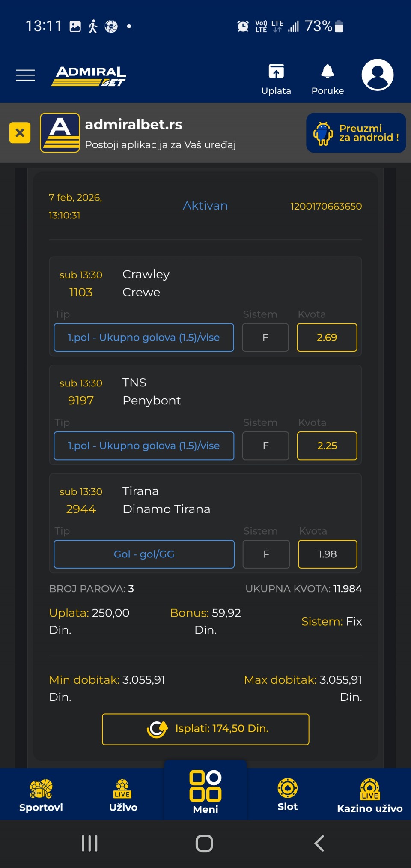Open the user profile avatar
This screenshot has height=868, width=411.
tap(377, 75)
